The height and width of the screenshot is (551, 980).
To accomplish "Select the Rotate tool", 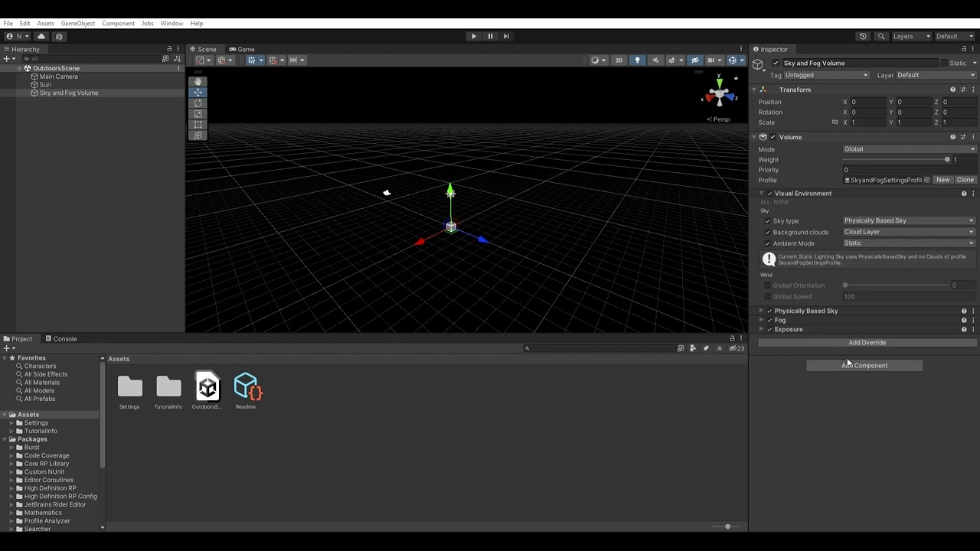I will 198,103.
